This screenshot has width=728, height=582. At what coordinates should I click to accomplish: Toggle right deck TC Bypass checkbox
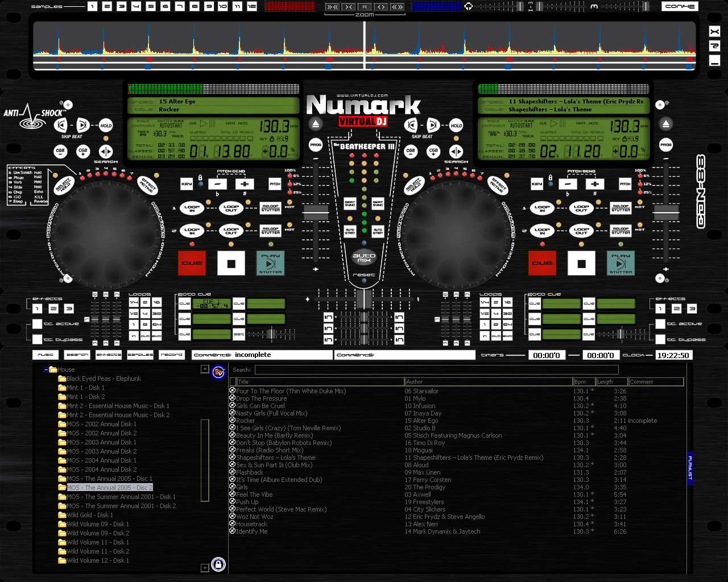tap(660, 339)
